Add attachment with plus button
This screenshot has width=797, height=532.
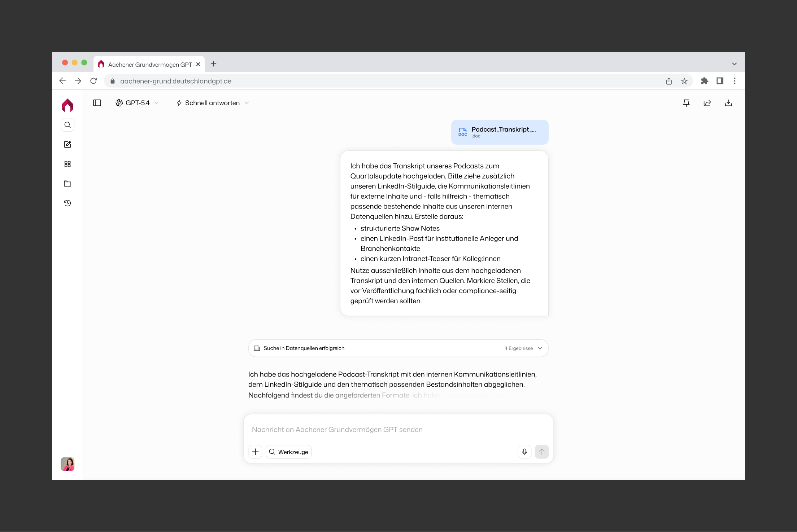(x=255, y=452)
